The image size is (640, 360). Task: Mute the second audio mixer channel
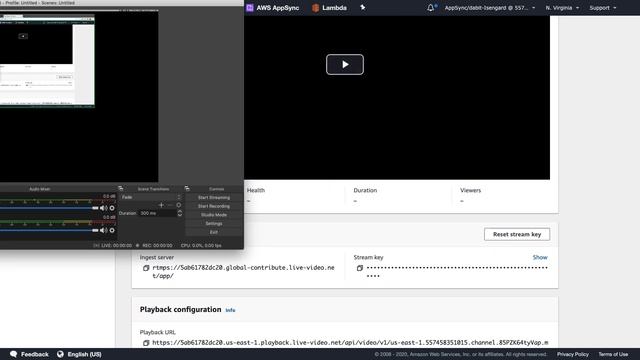(103, 230)
